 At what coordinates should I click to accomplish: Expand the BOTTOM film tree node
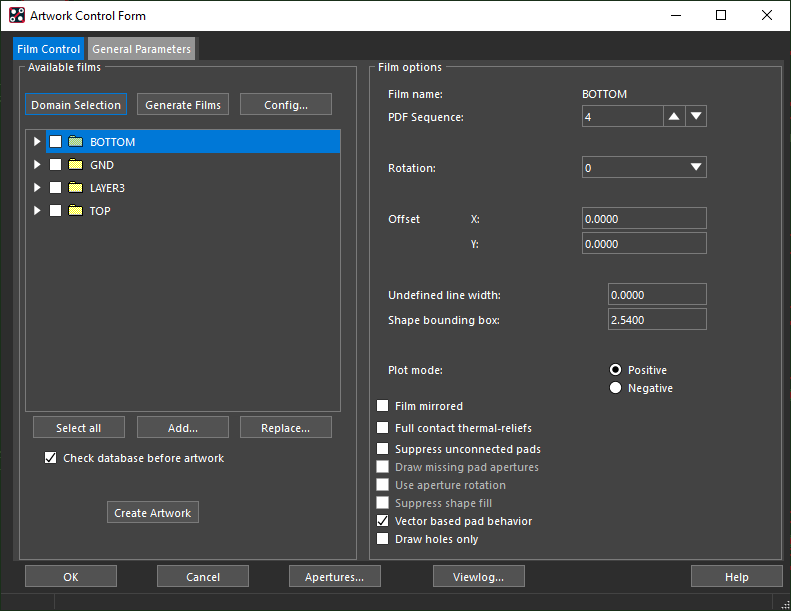tap(37, 142)
